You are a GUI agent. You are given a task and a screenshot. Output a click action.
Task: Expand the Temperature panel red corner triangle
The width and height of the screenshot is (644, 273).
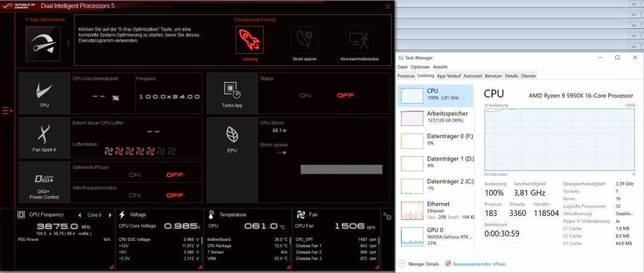click(289, 267)
